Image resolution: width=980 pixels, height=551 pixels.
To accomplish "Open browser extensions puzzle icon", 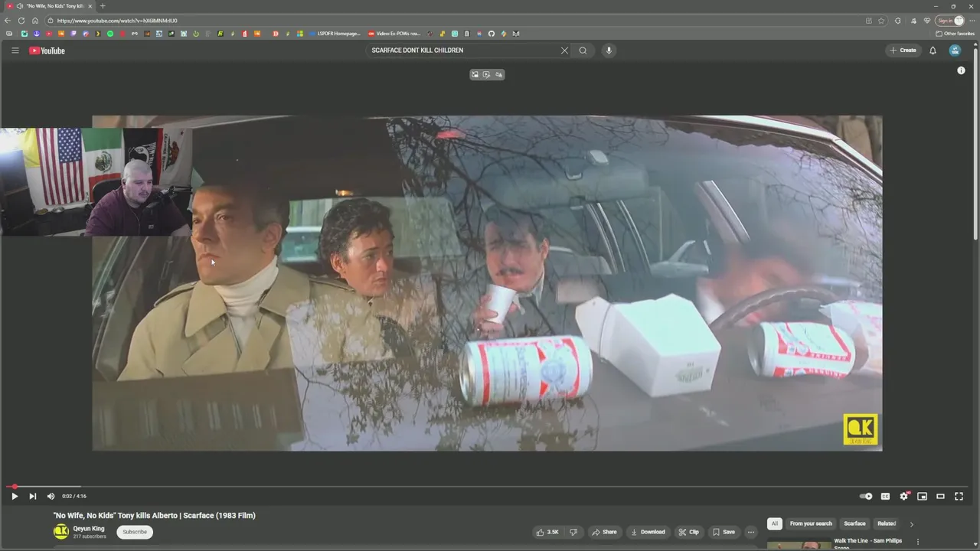I will [897, 21].
